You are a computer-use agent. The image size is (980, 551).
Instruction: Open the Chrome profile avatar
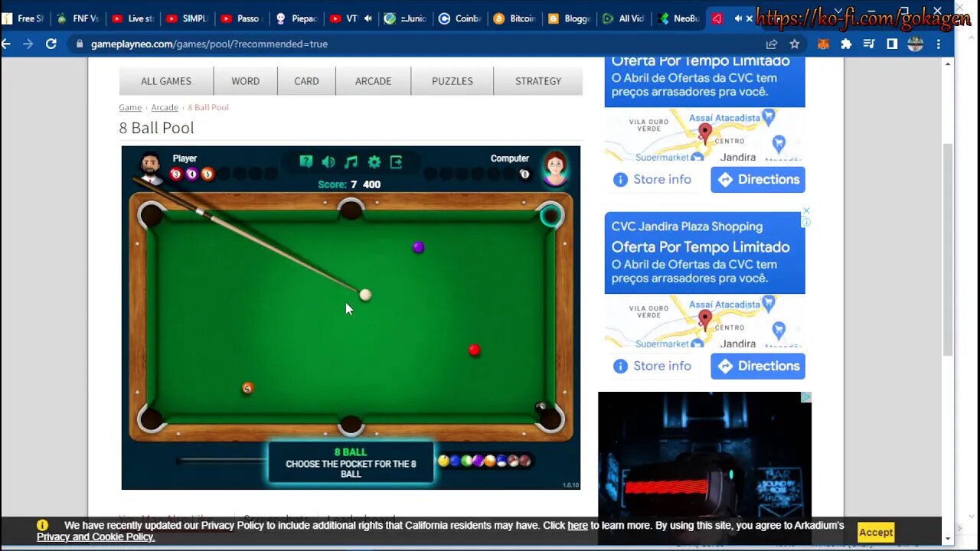(x=915, y=44)
